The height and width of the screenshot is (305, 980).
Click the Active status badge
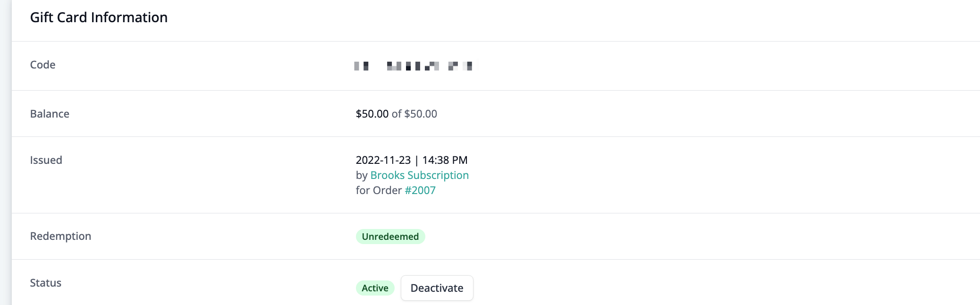coord(375,288)
